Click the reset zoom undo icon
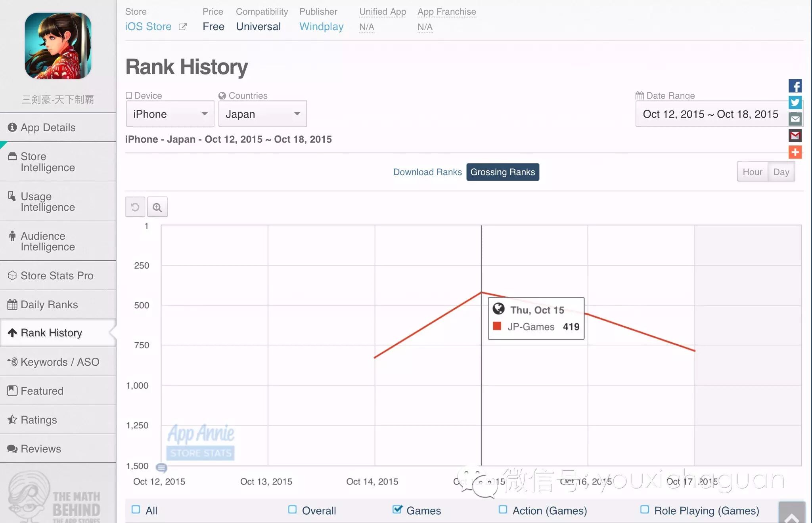Screen dimensions: 812x523 tap(135, 207)
